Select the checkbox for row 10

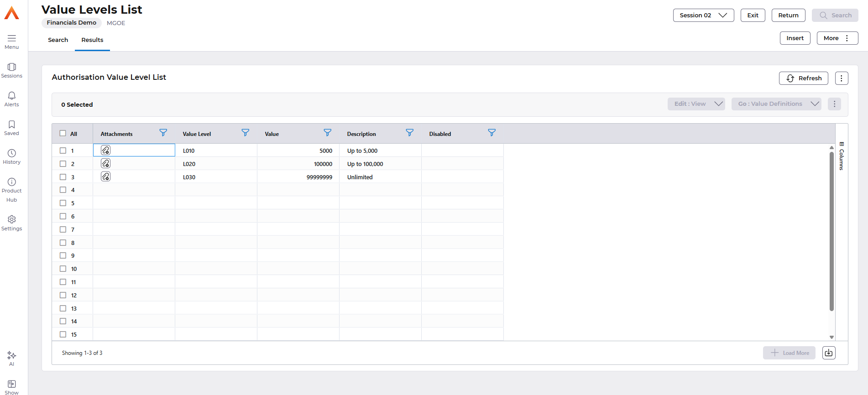(x=63, y=269)
